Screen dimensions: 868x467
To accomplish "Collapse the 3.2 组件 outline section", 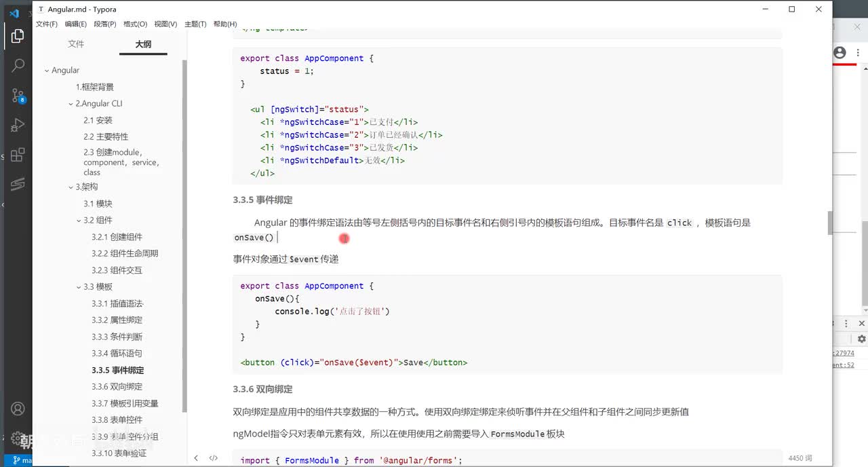I will (79, 221).
